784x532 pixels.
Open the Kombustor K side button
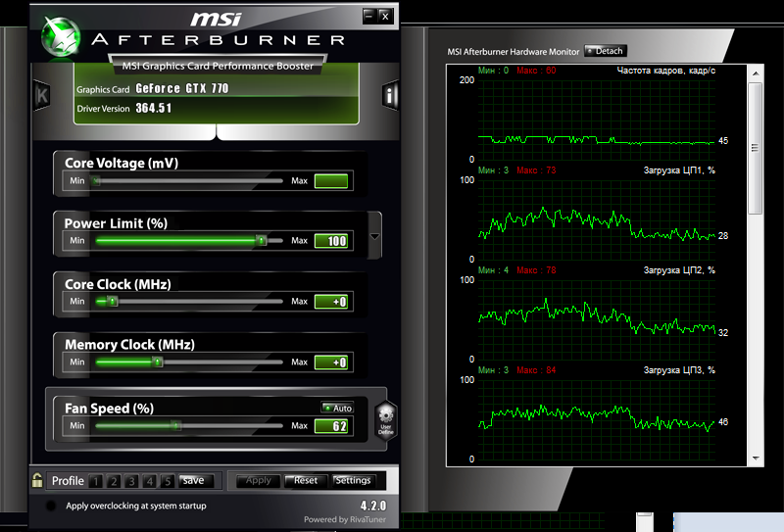(x=41, y=95)
